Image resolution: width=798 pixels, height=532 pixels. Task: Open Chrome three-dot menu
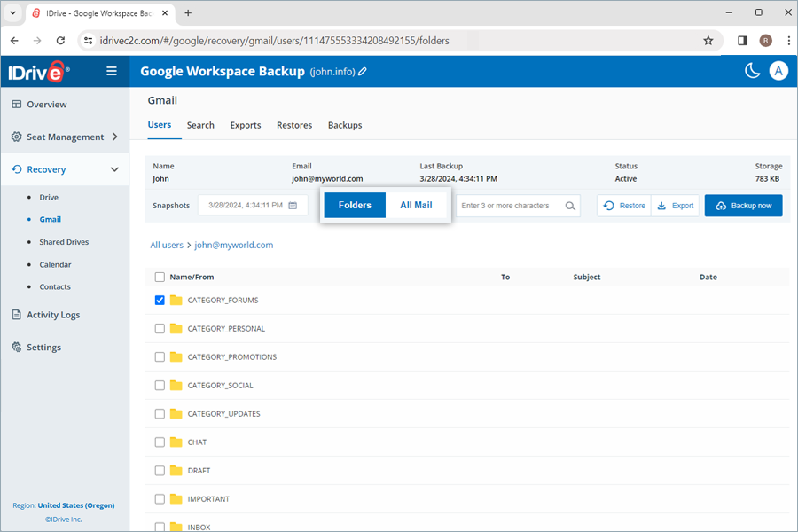[x=788, y=41]
